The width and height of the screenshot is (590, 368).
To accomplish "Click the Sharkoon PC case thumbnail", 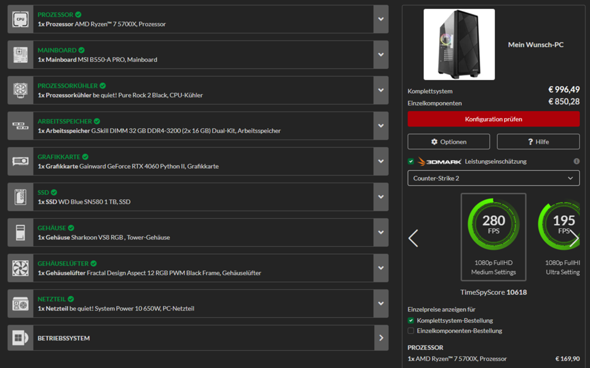I will click(x=459, y=44).
